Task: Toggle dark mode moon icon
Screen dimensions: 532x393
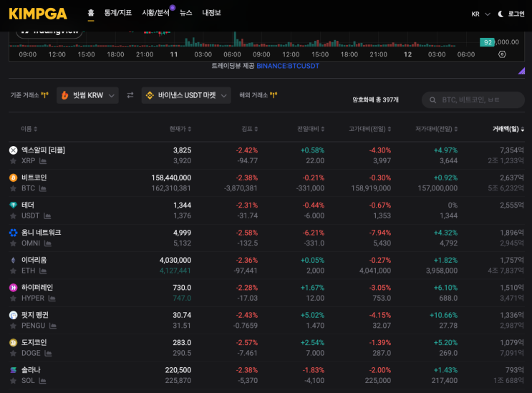Action: (500, 14)
